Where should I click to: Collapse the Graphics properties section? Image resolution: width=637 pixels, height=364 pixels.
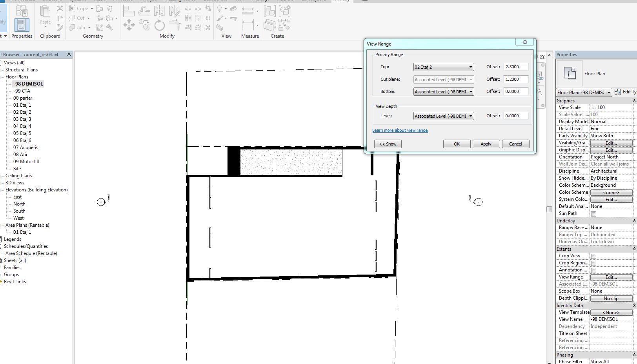(634, 101)
